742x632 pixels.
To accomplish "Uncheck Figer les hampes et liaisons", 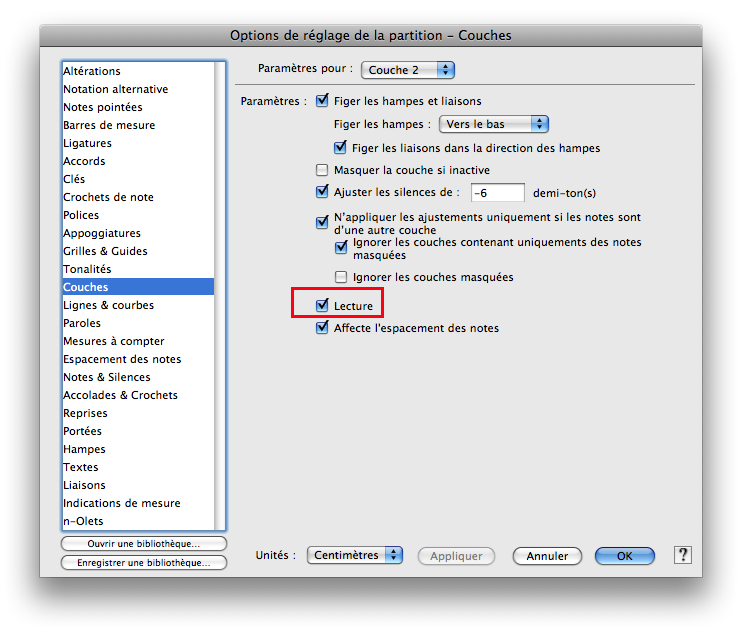I will click(322, 101).
